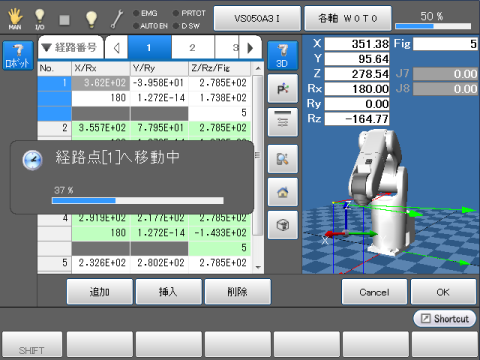Click the blank function key right of SHIFT
The width and height of the screenshot is (480, 360).
click(100, 345)
